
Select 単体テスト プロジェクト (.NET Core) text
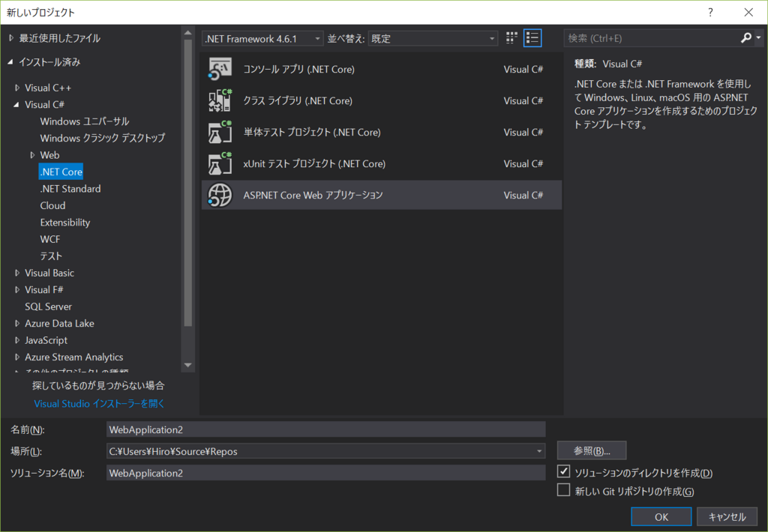312,132
